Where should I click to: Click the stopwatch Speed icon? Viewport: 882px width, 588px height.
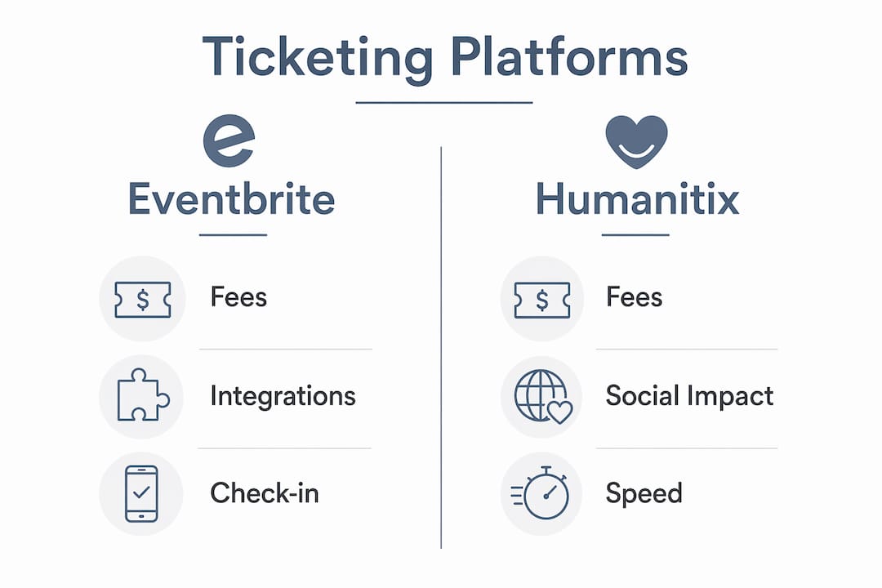[x=540, y=492]
